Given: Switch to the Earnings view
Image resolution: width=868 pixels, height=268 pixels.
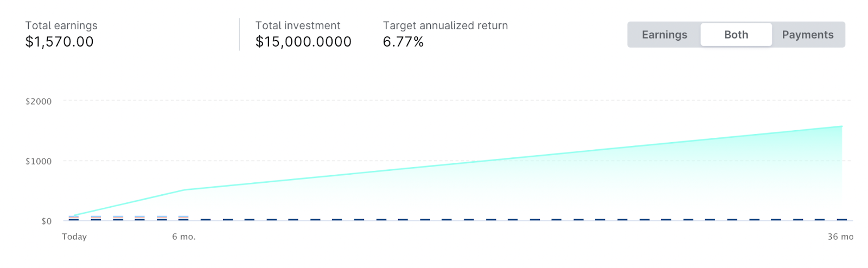Looking at the screenshot, I should 664,35.
